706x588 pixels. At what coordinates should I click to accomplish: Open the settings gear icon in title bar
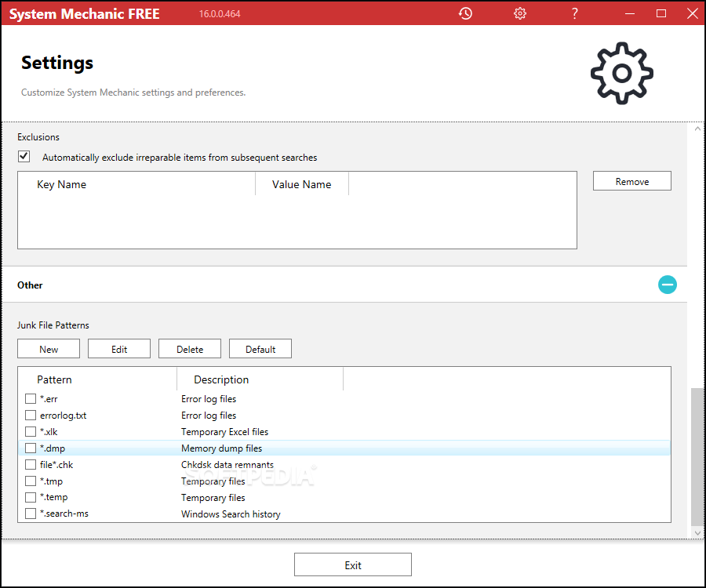pos(519,13)
